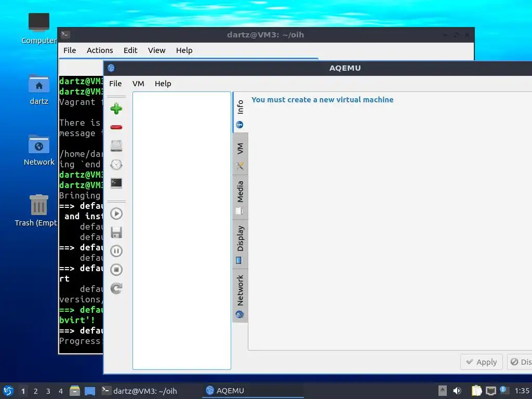Click the red minus Delete VM icon
Viewport: 532px width, 399px height.
(x=116, y=127)
